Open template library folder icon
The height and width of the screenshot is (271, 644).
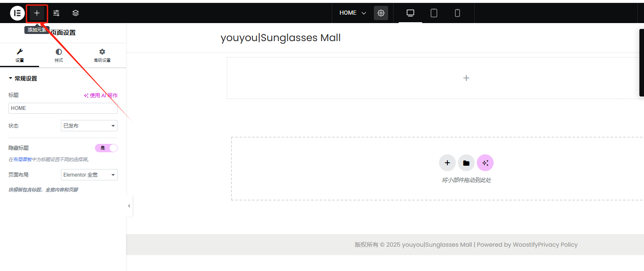(x=466, y=163)
